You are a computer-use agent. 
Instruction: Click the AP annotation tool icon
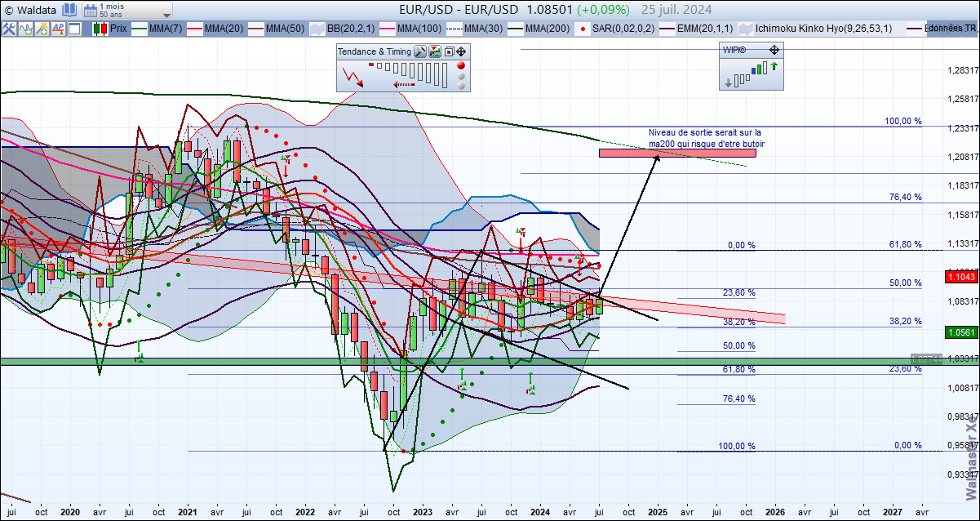58,29
